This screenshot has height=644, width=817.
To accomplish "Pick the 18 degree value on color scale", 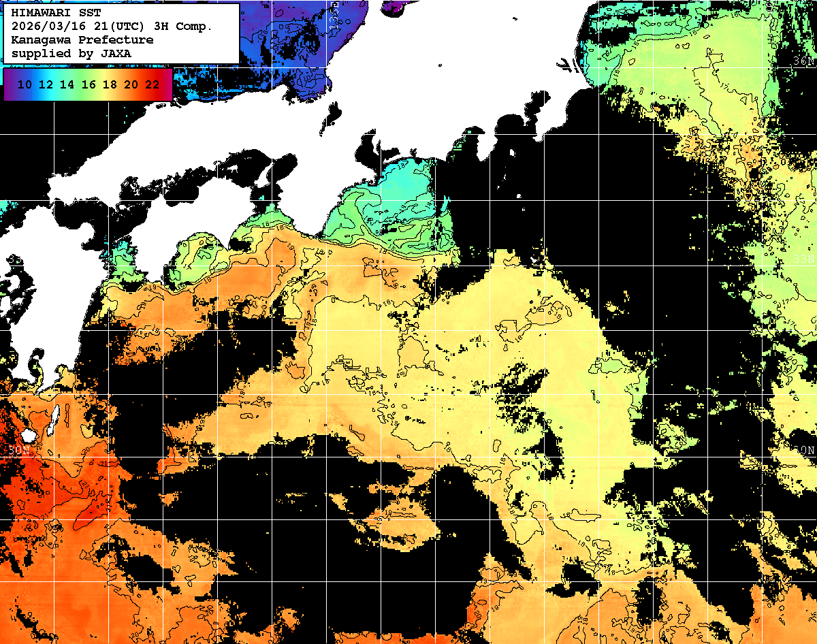I will tap(110, 85).
